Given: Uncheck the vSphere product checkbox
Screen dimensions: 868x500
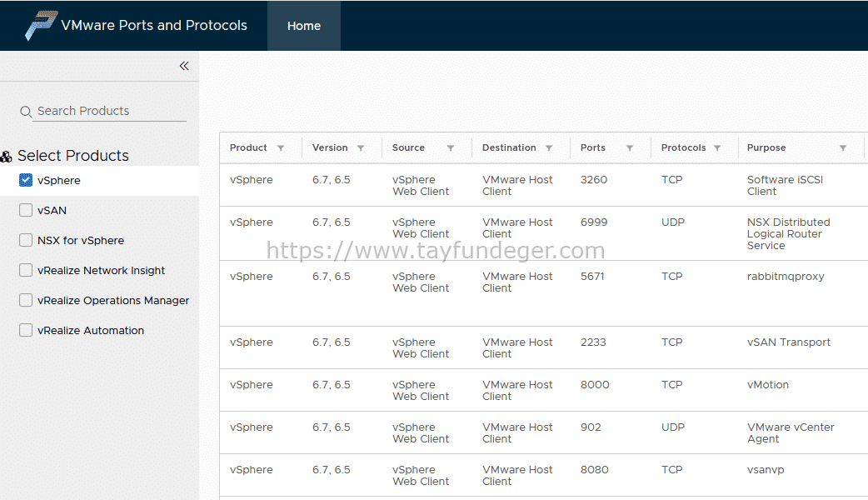Looking at the screenshot, I should pos(26,180).
